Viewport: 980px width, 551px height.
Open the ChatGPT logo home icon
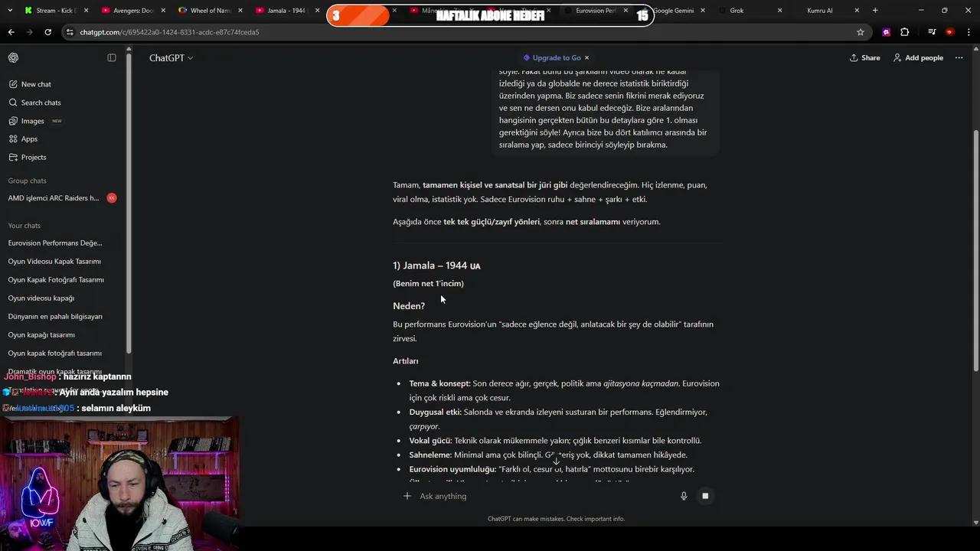pos(13,58)
